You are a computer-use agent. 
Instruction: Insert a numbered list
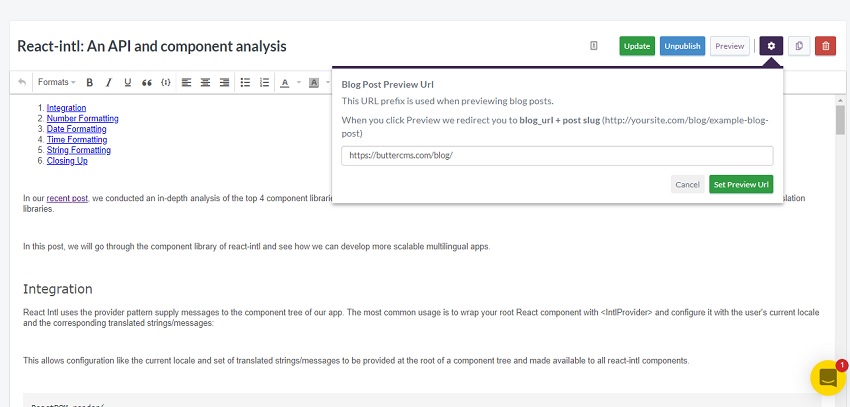point(265,82)
